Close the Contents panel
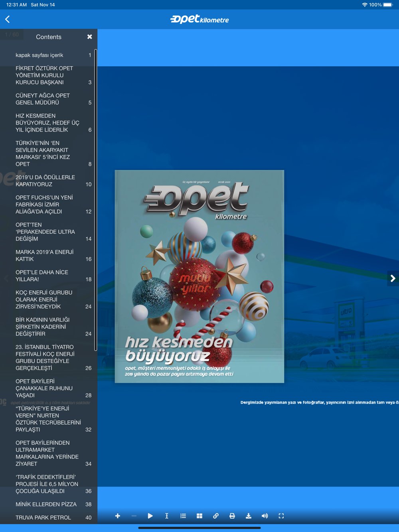The width and height of the screenshot is (399, 532). tap(89, 37)
